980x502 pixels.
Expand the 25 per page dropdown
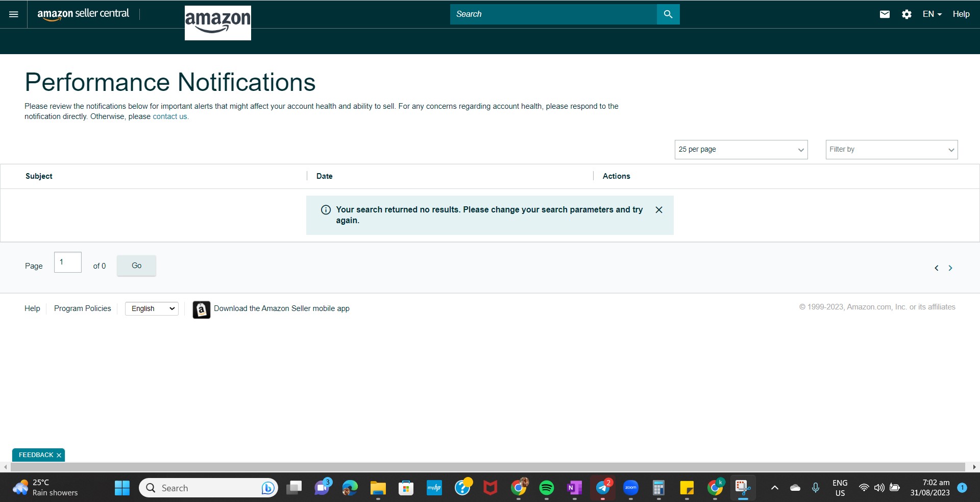[741, 150]
